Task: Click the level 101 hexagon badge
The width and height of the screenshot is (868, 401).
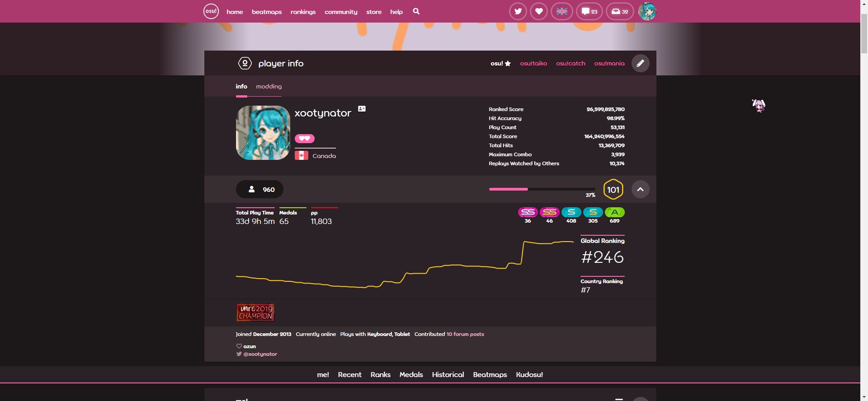Action: [613, 190]
